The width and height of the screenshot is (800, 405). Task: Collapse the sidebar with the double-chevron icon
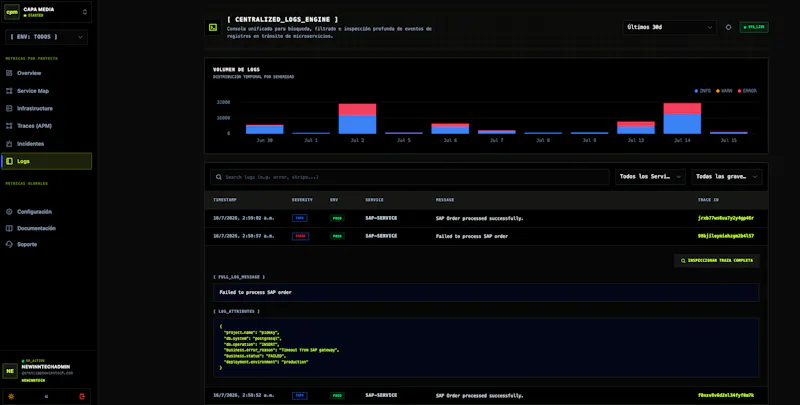click(x=46, y=396)
